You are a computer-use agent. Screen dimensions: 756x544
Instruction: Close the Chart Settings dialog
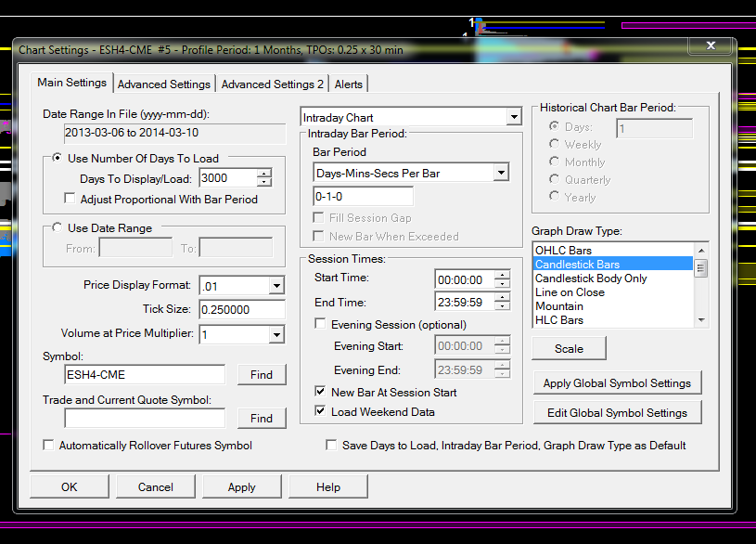point(711,45)
